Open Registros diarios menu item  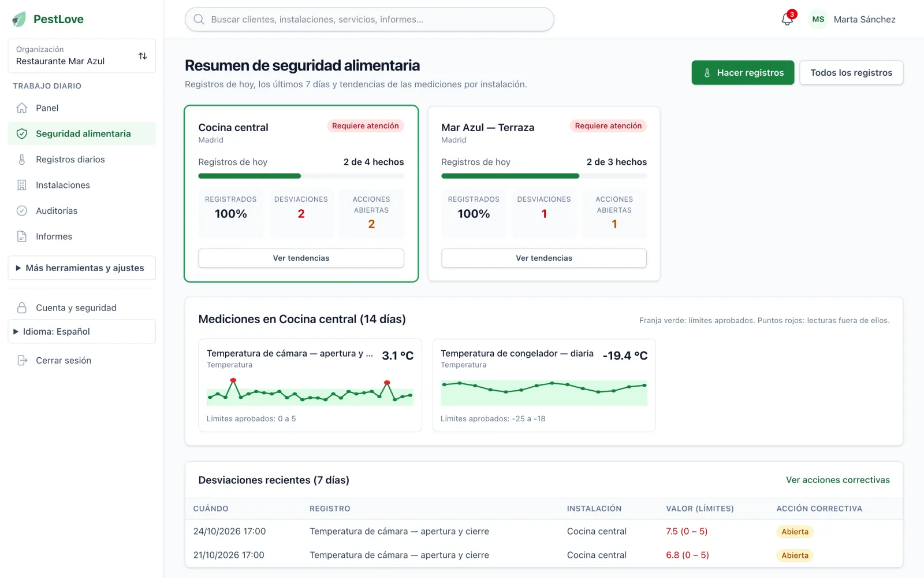point(81,160)
